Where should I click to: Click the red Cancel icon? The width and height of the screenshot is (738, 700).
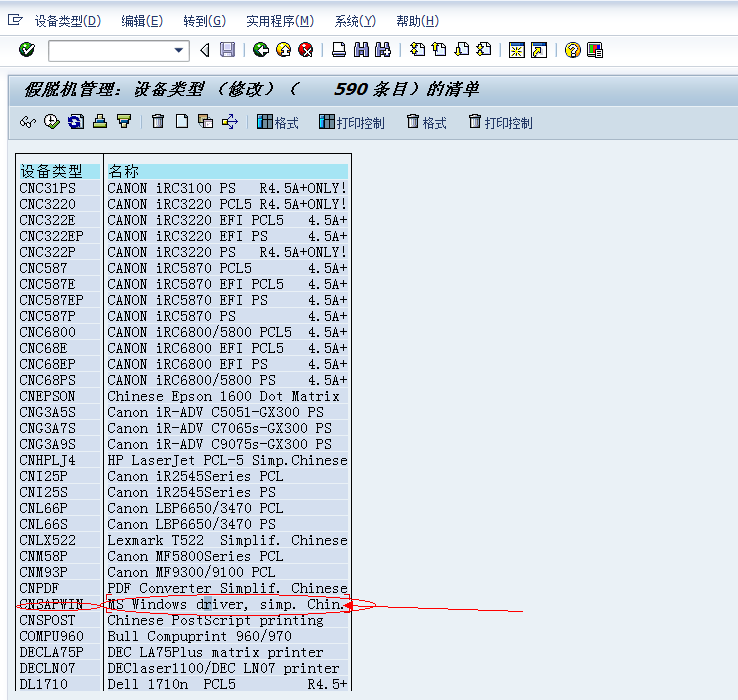(x=306, y=50)
